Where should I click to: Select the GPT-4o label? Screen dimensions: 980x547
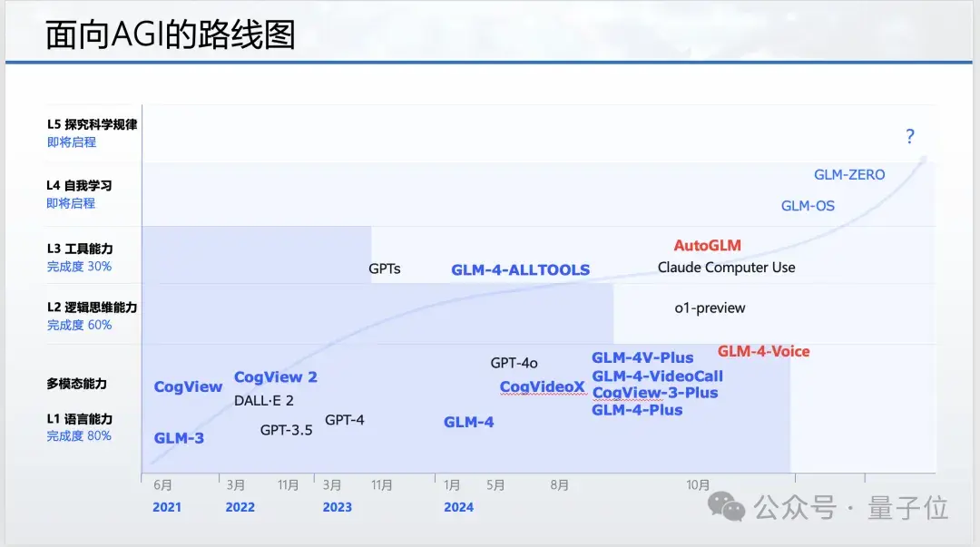point(514,363)
